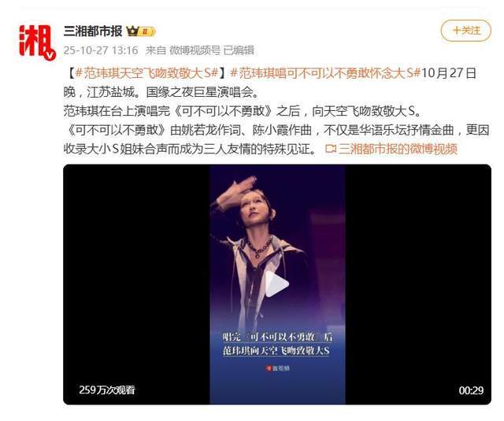The width and height of the screenshot is (504, 421).
Task: Click the 已编辑 edited label
Action: coord(239,50)
